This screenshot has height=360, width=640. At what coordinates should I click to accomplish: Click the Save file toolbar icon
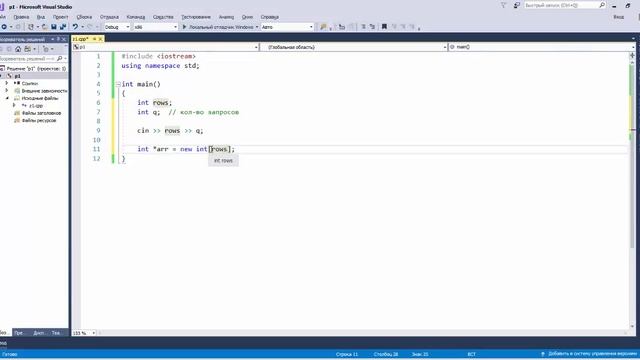[x=53, y=27]
